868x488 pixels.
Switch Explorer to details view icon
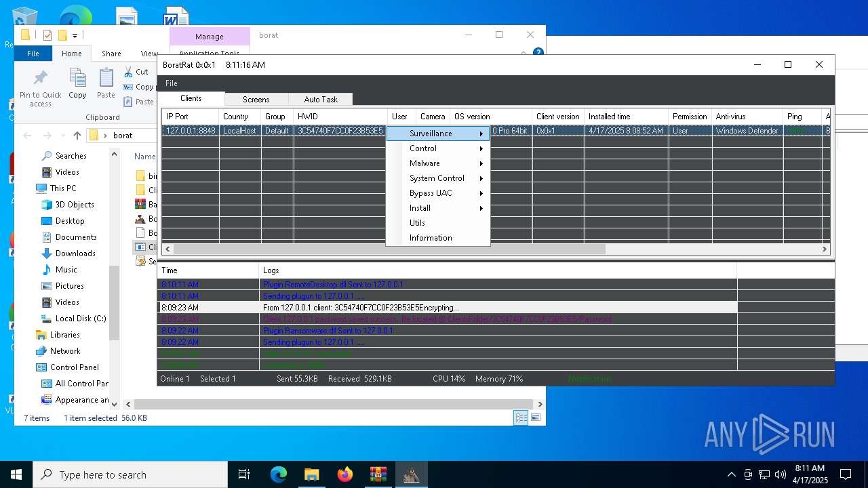point(521,418)
